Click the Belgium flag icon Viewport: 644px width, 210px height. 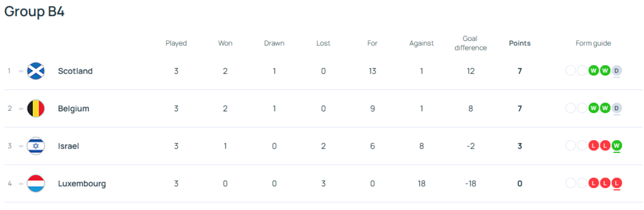[x=36, y=109]
